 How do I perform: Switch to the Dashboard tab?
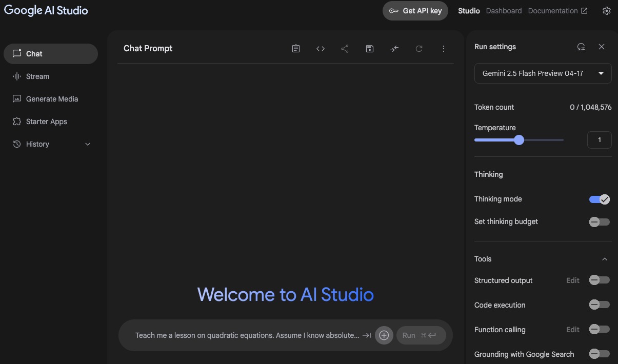pyautogui.click(x=504, y=11)
